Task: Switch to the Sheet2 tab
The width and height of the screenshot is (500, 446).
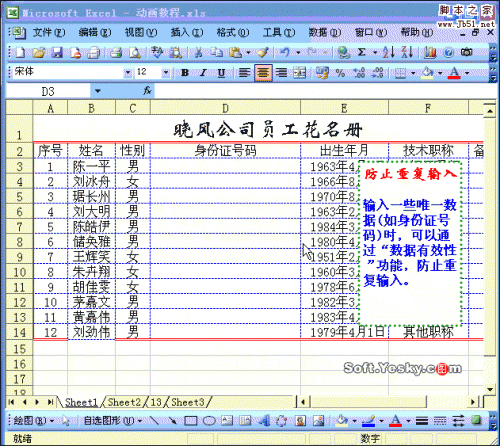Action: click(124, 402)
